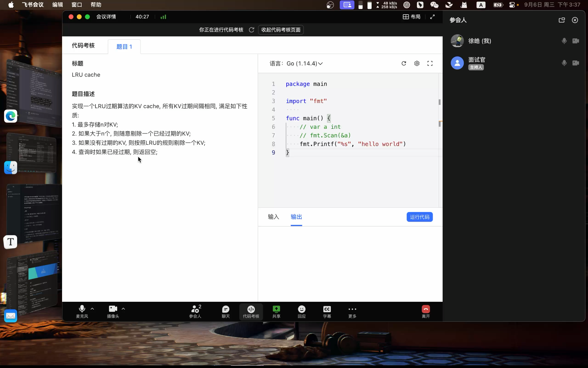Start screen sharing (共享)
Viewport: 588px width, 368px height.
276,311
